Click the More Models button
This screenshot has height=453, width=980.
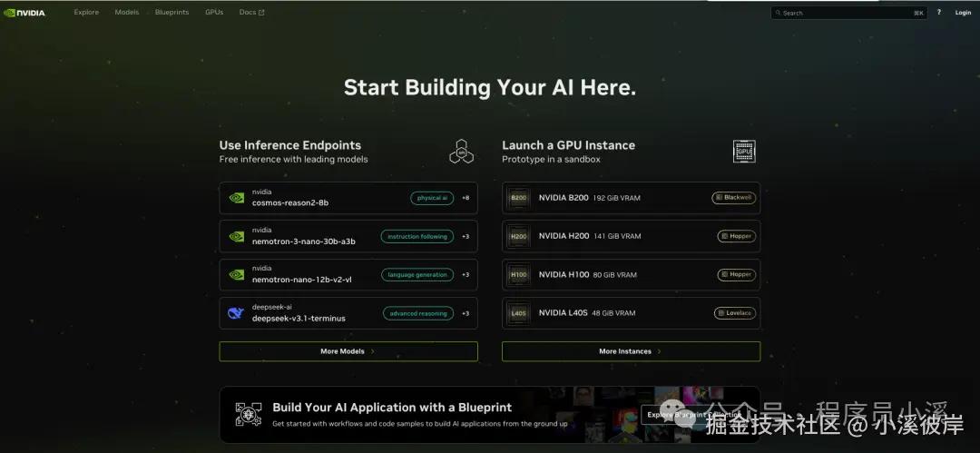348,351
